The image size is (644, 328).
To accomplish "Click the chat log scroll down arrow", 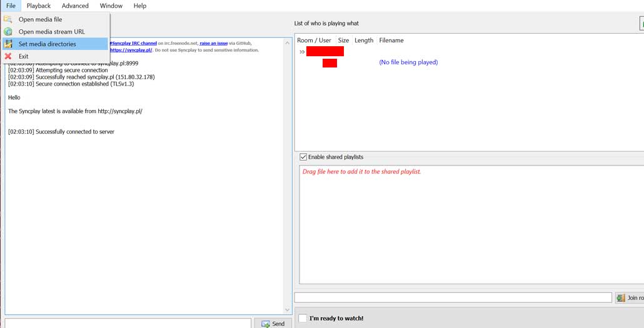I will click(287, 310).
